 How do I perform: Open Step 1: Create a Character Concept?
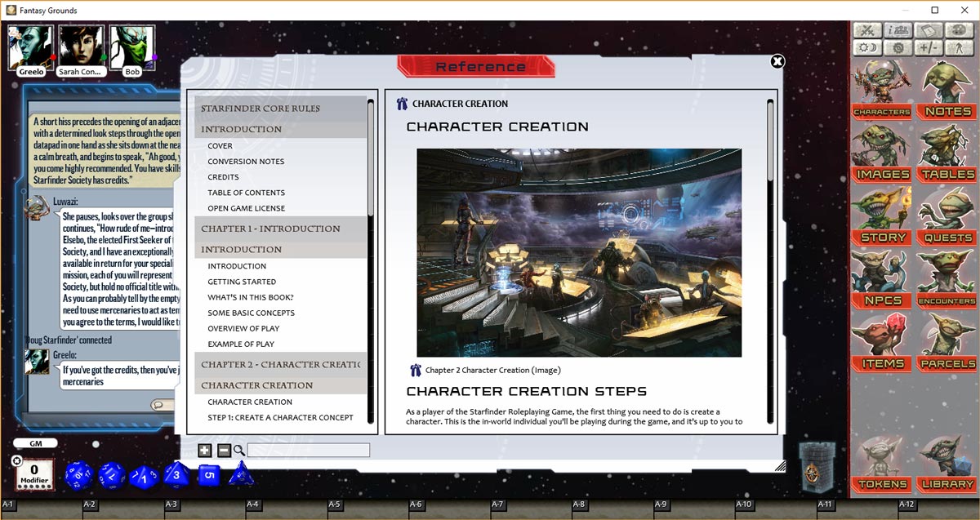pyautogui.click(x=280, y=417)
